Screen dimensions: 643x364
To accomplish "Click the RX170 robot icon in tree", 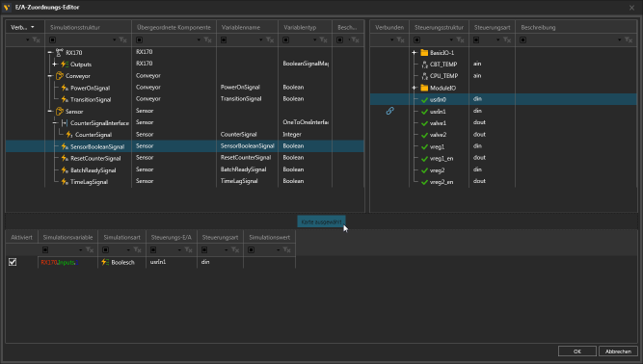I will tap(59, 52).
